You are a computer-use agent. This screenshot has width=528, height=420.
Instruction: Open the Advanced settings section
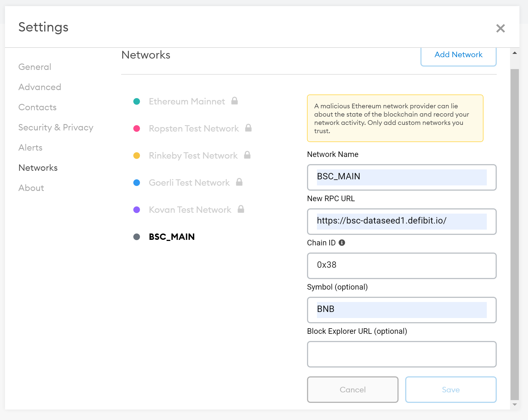point(40,87)
